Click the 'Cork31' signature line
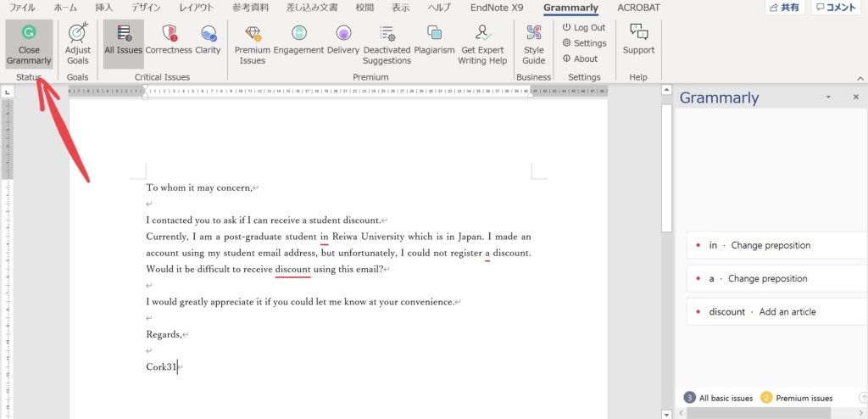868x419 pixels. 162,367
